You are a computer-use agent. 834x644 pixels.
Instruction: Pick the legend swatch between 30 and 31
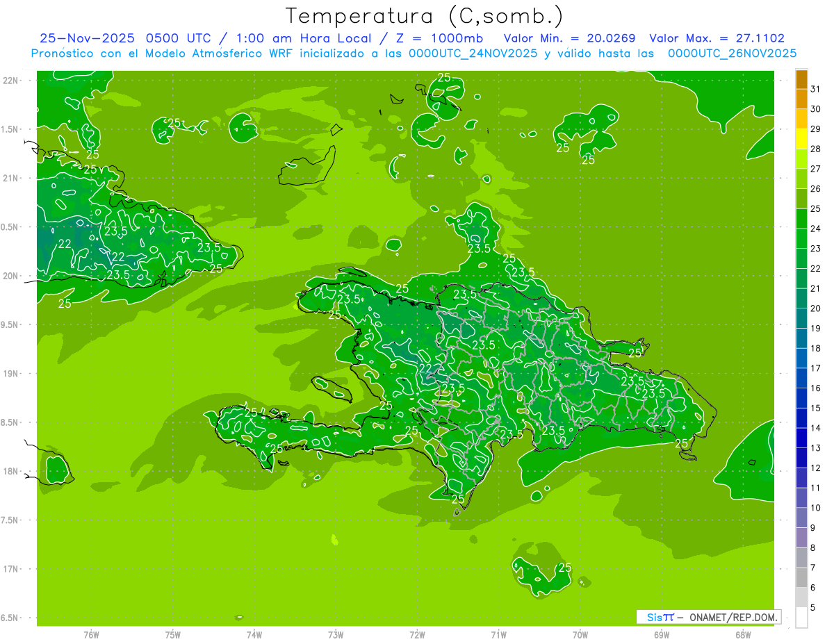pos(801,99)
